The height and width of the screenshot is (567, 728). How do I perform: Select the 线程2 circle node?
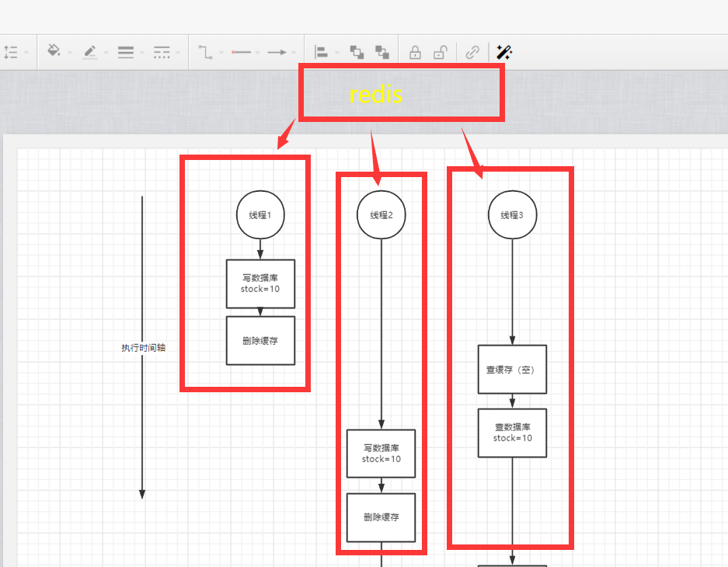click(x=381, y=214)
